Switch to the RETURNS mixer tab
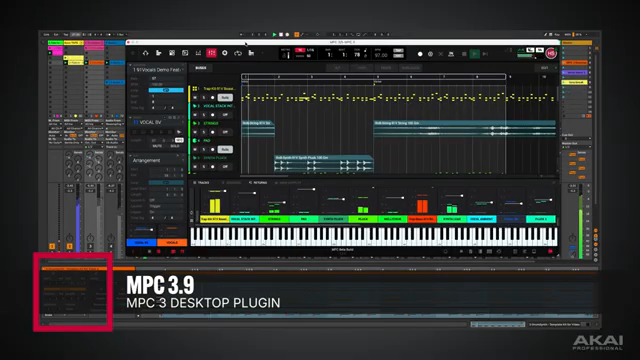640x360 pixels. click(x=258, y=182)
